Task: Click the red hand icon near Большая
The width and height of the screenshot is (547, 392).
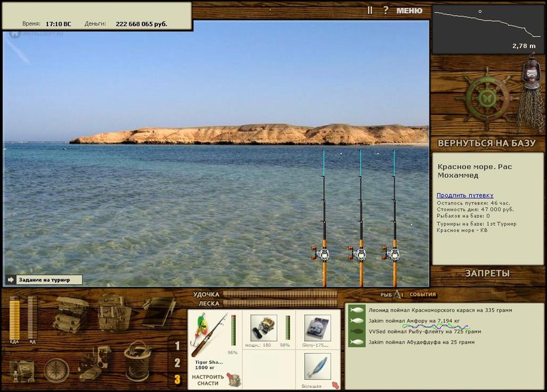Action: coord(336,385)
